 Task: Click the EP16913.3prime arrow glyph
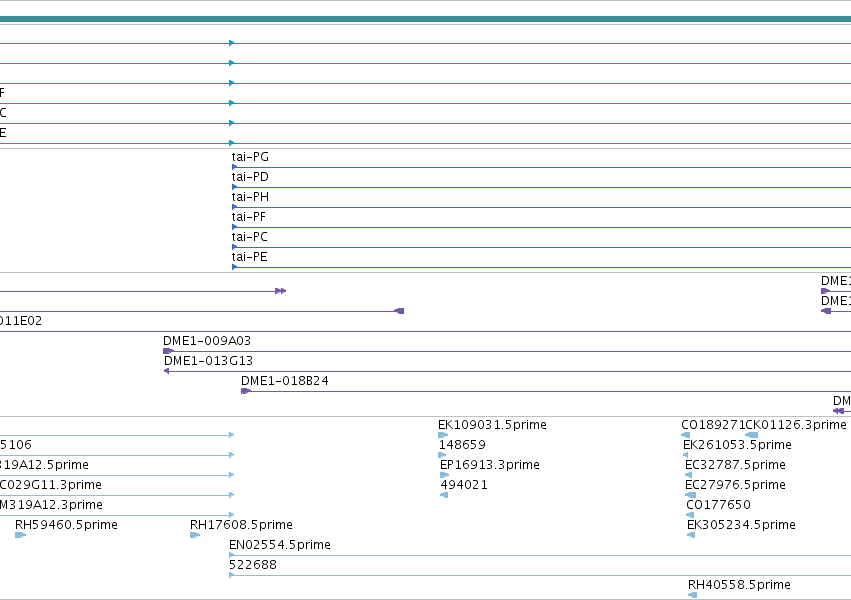[x=444, y=475]
